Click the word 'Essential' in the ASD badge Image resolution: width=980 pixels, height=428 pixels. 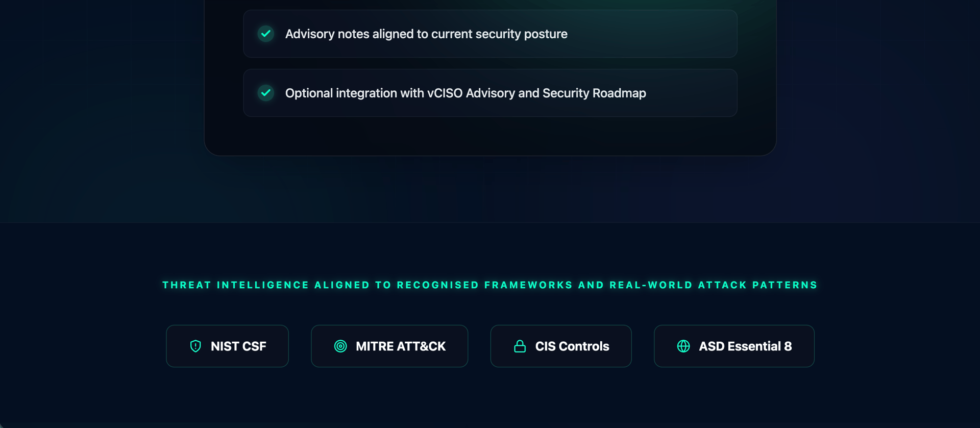click(754, 346)
